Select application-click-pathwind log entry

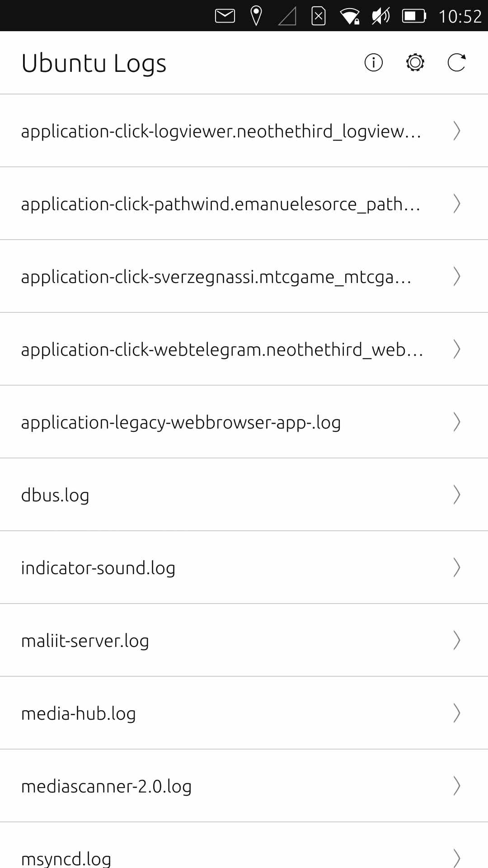[244, 203]
